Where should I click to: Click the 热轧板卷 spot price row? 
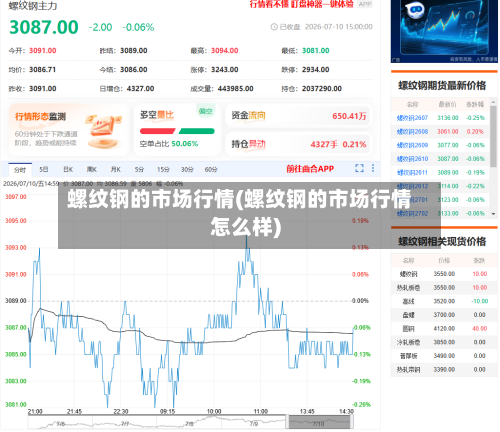(x=444, y=287)
